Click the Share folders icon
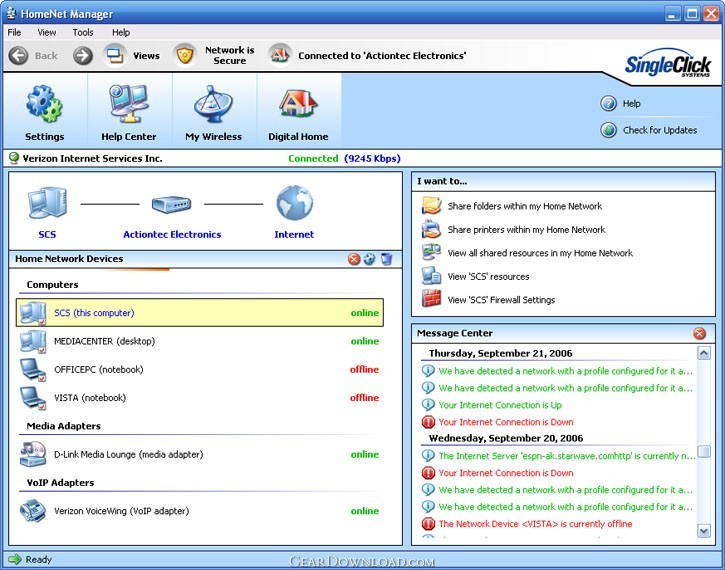The width and height of the screenshot is (725, 570). [x=431, y=206]
